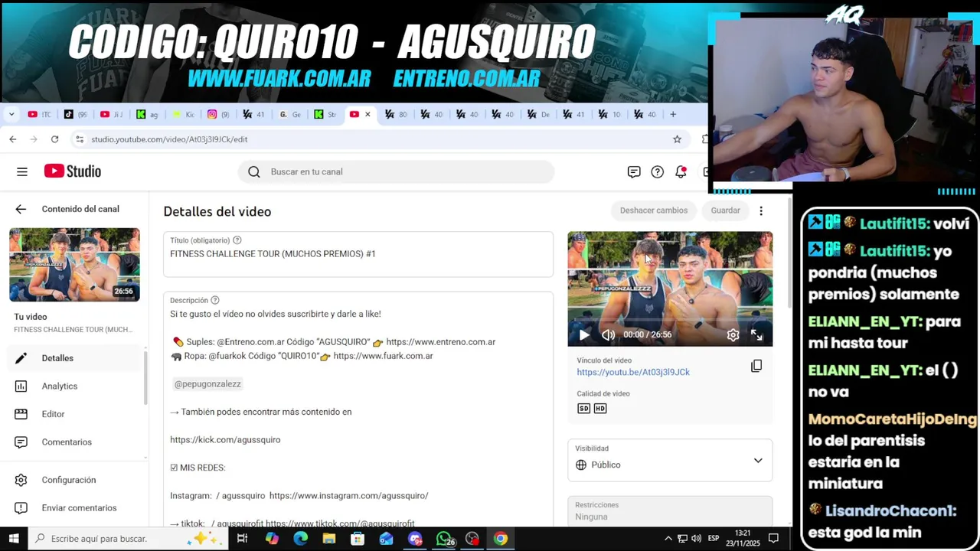Open the three-dot options menu next to Guardar
Screen dimensions: 980x551
pos(760,210)
